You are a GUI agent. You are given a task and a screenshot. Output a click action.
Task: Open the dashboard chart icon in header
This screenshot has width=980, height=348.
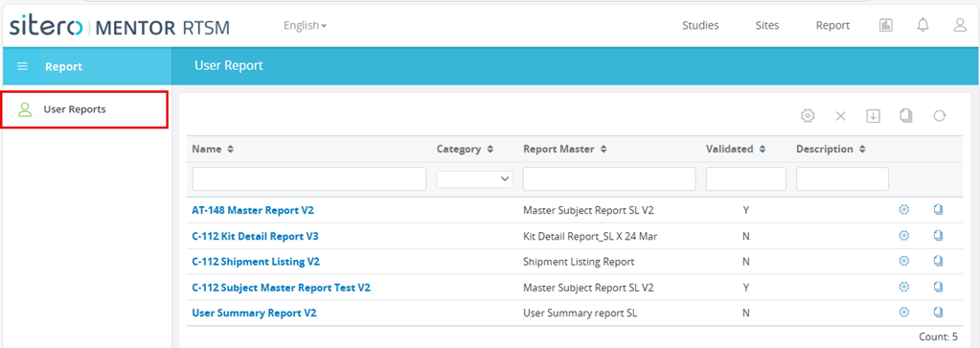(x=885, y=25)
